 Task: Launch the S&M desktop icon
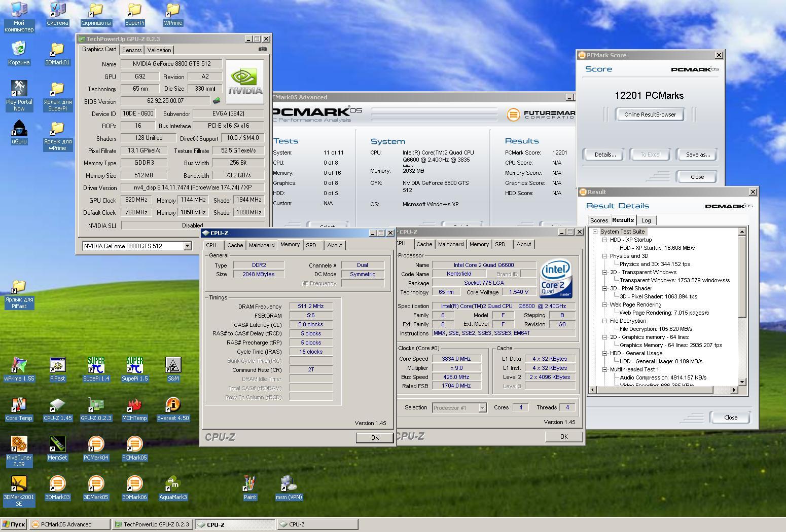[173, 369]
